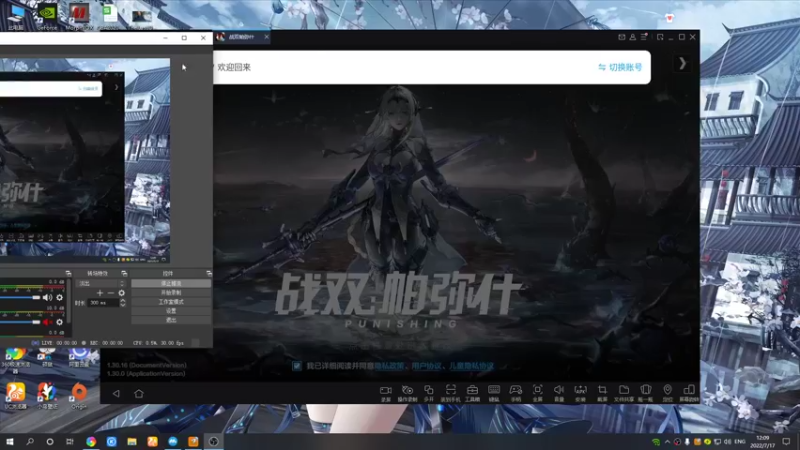Click the screen rotation icon in emulator toolbar

[689, 390]
